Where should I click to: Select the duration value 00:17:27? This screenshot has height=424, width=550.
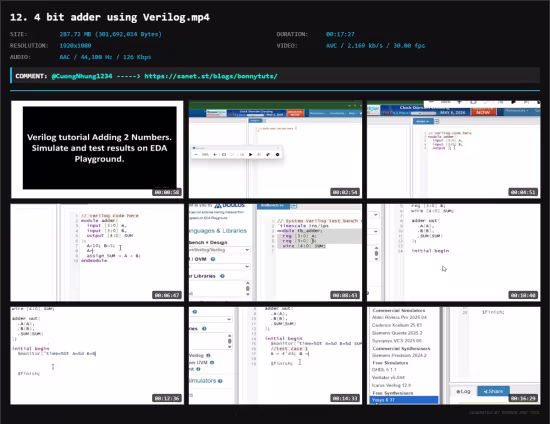(x=340, y=34)
